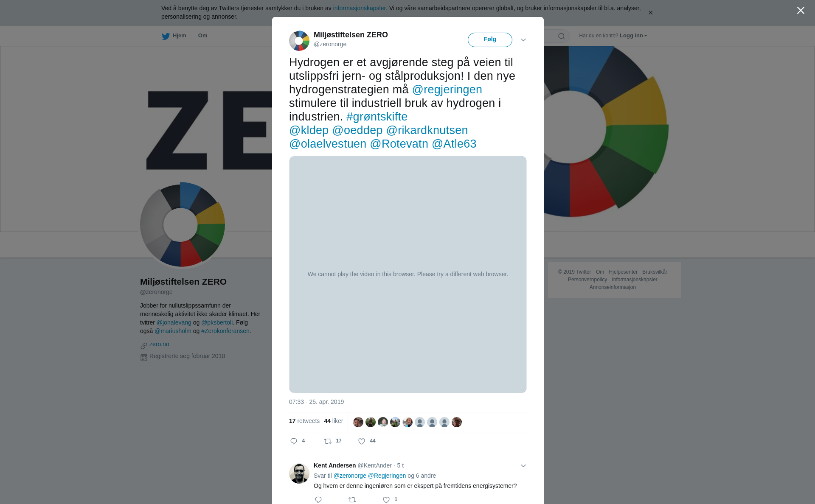Click the search magnifier icon
Image resolution: width=815 pixels, height=504 pixels.
tap(562, 36)
